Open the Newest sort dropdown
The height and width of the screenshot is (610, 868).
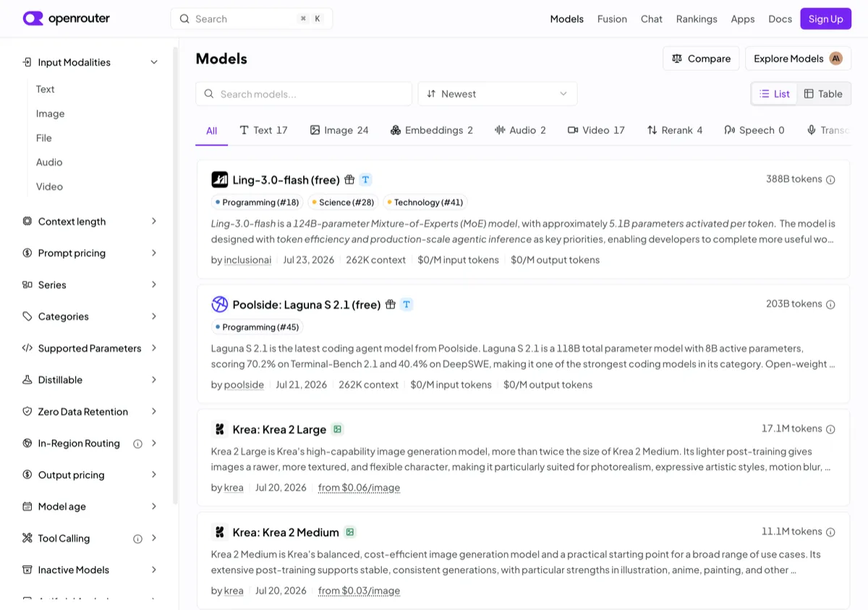click(498, 94)
